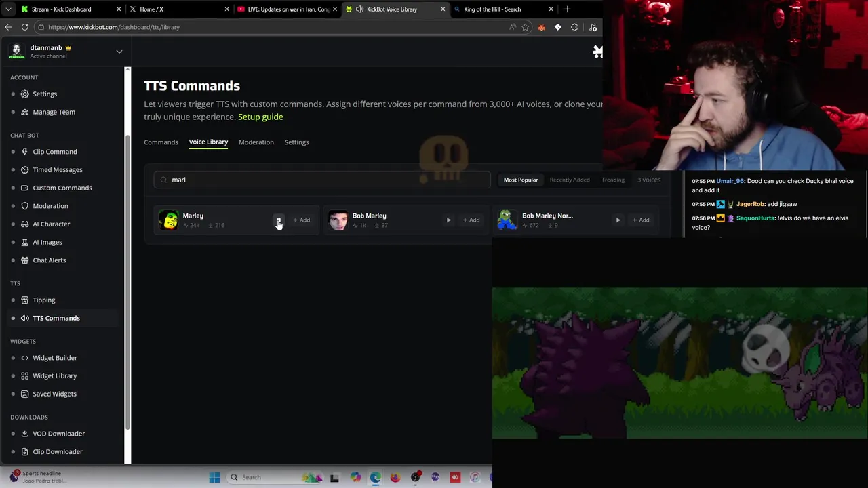The height and width of the screenshot is (488, 868).
Task: Open the Windows Start menu
Action: pos(214,477)
